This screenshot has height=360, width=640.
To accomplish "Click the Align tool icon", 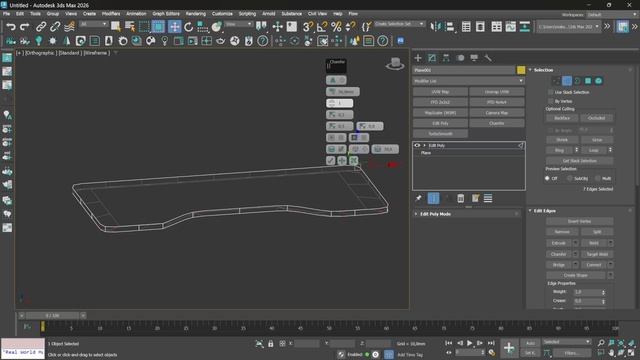I will pyautogui.click(x=450, y=27).
